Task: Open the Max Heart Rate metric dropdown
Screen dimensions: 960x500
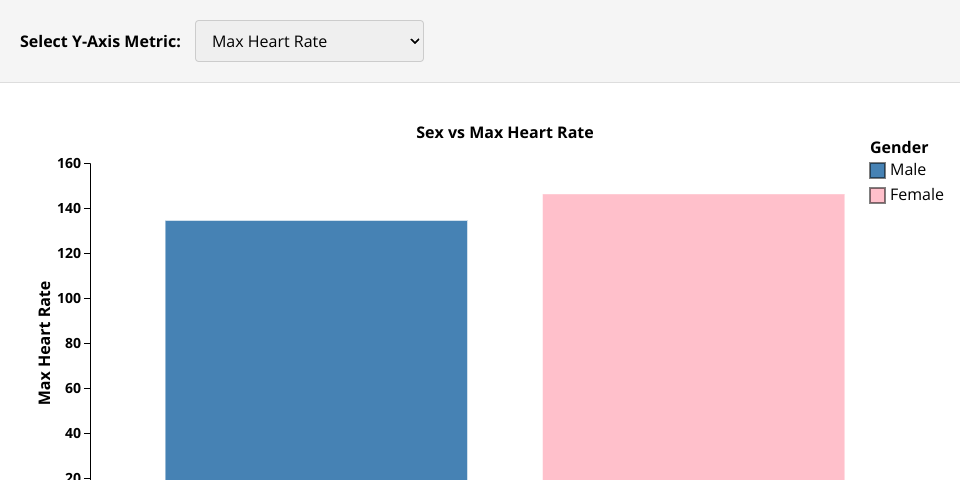Action: pos(308,41)
